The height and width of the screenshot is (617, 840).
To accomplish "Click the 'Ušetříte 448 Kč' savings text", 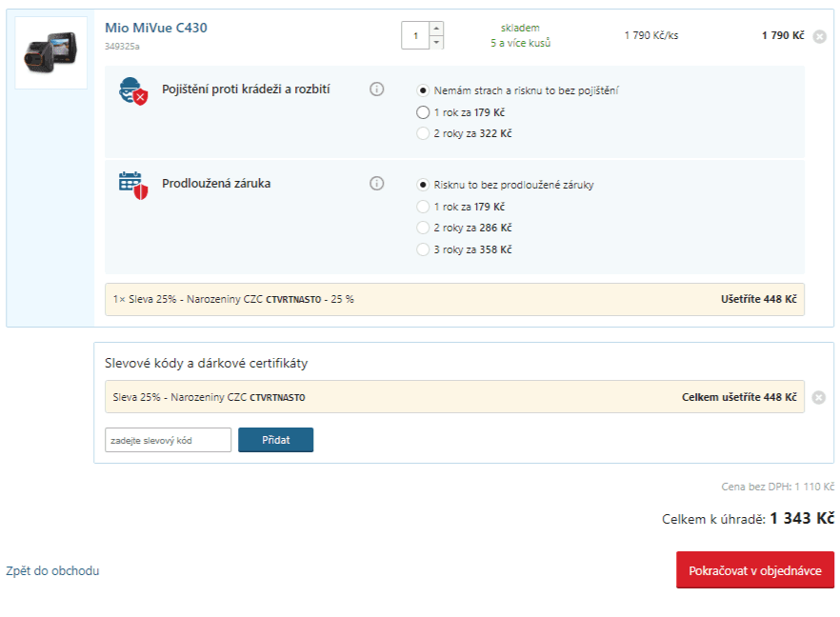I will [x=758, y=299].
